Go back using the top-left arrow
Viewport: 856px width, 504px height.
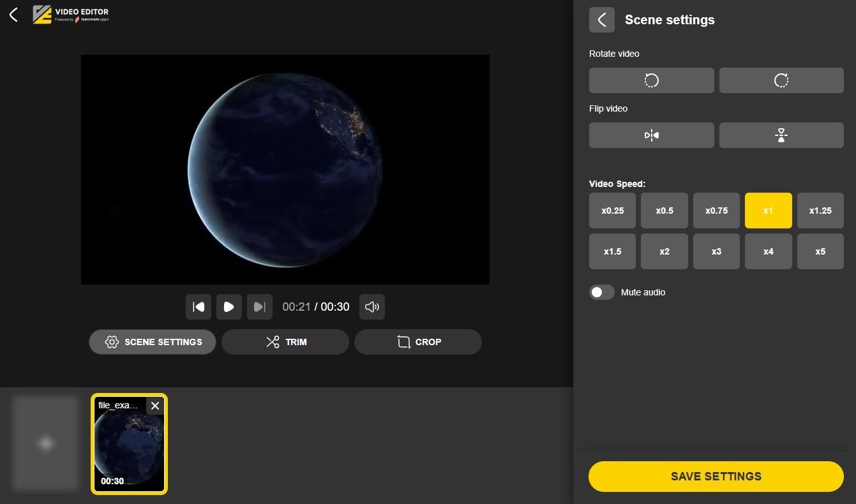pos(13,14)
